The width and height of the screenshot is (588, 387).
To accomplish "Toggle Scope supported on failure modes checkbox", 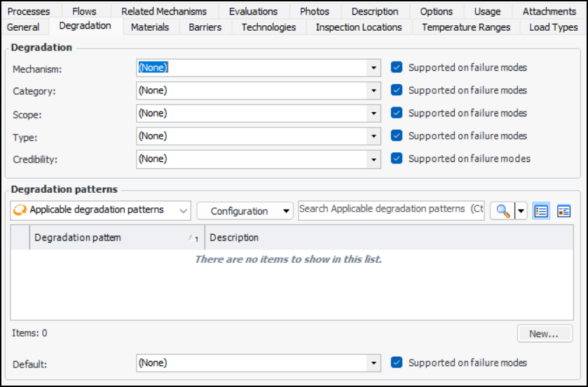I will [x=397, y=113].
